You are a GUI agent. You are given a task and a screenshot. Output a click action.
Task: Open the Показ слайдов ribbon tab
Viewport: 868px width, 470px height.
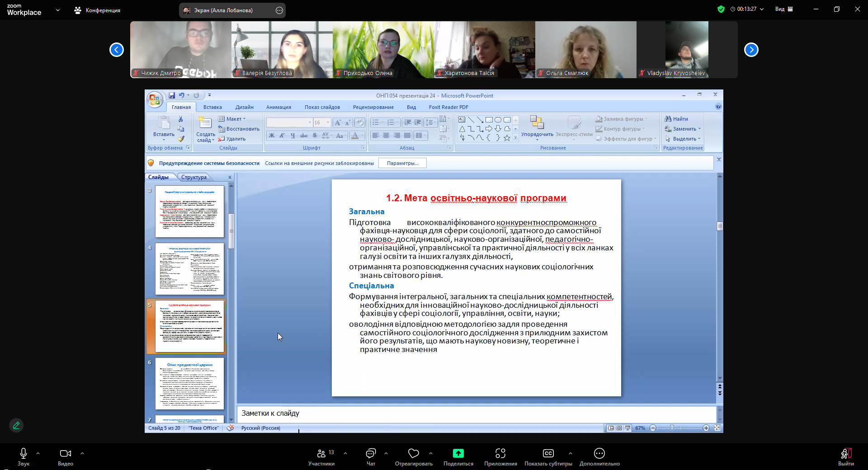pos(322,107)
